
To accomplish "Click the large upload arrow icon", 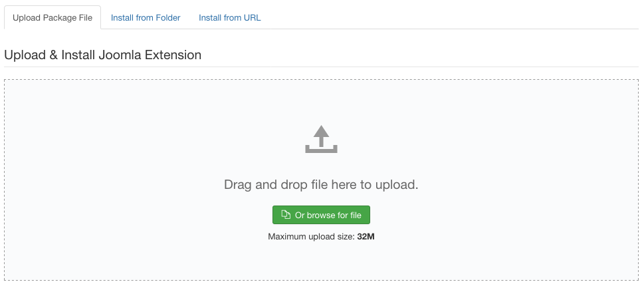I will (x=321, y=140).
